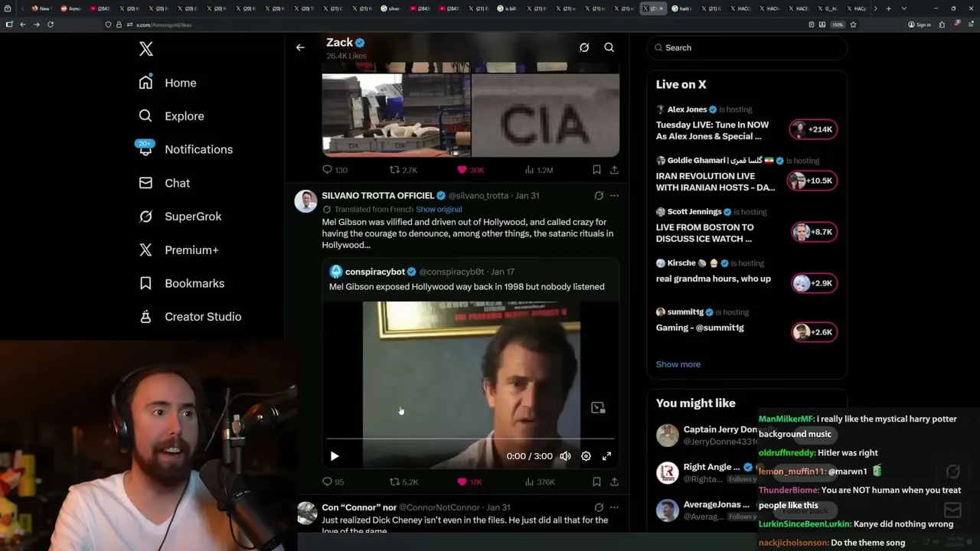Switch to the 'haiti' browser tab
Viewport: 980px width, 551px height.
click(x=682, y=8)
